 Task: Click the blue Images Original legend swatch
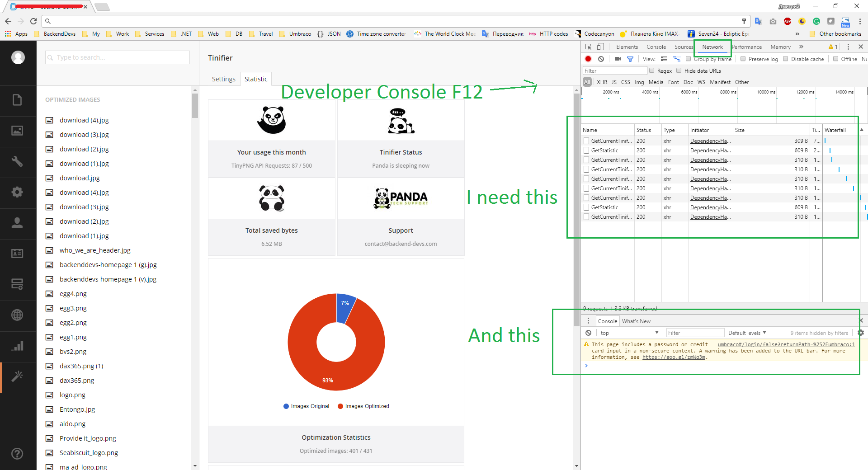coord(286,406)
